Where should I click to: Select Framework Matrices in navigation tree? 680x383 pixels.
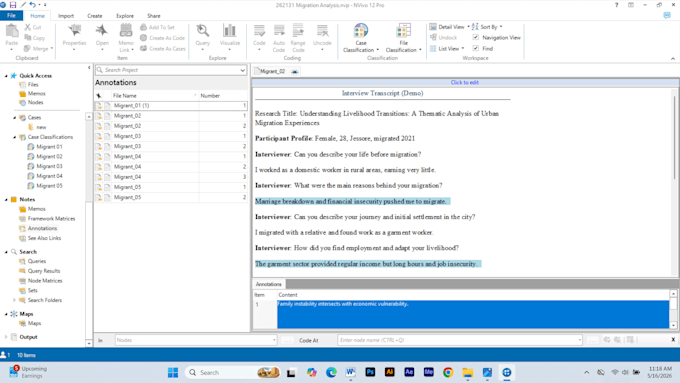pos(51,219)
